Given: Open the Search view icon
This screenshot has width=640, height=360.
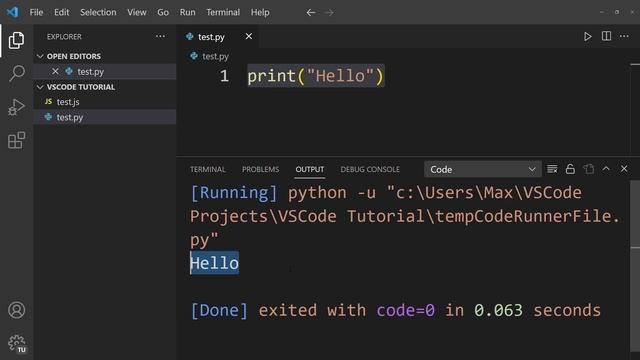Looking at the screenshot, I should click(16, 73).
